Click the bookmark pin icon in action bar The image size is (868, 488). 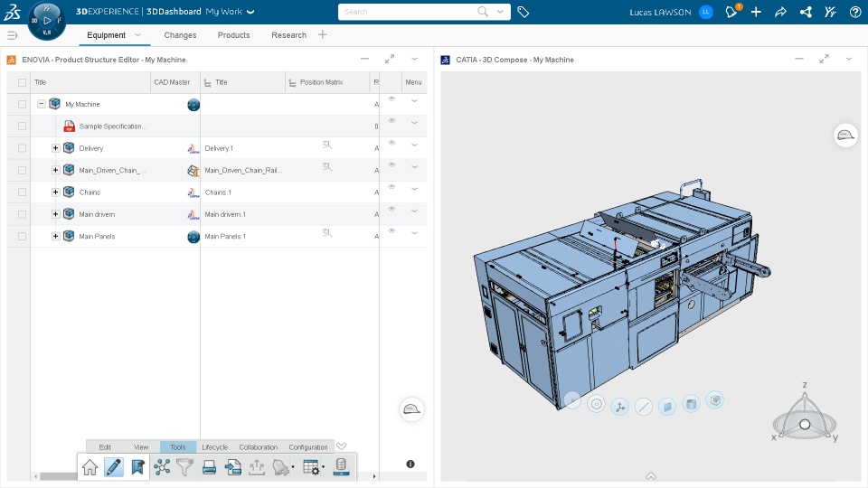137,467
